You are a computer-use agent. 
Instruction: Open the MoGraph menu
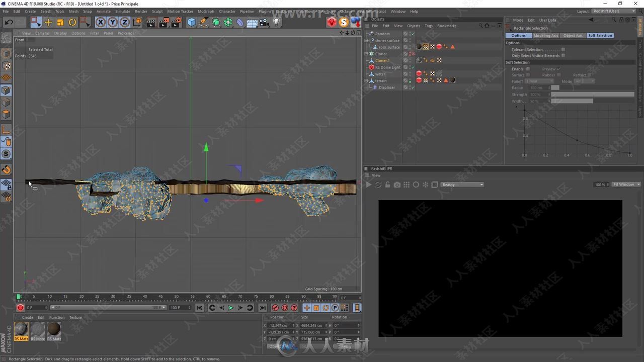point(206,11)
